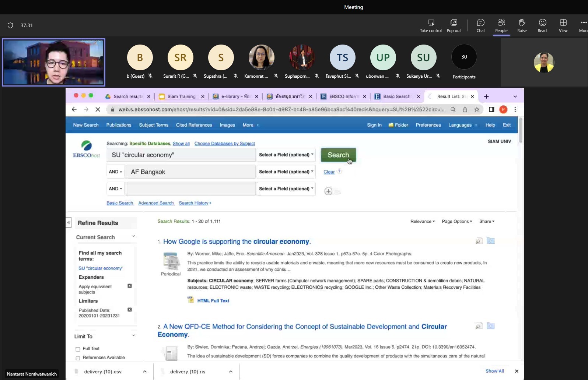Click the empty third search term field

coord(190,189)
